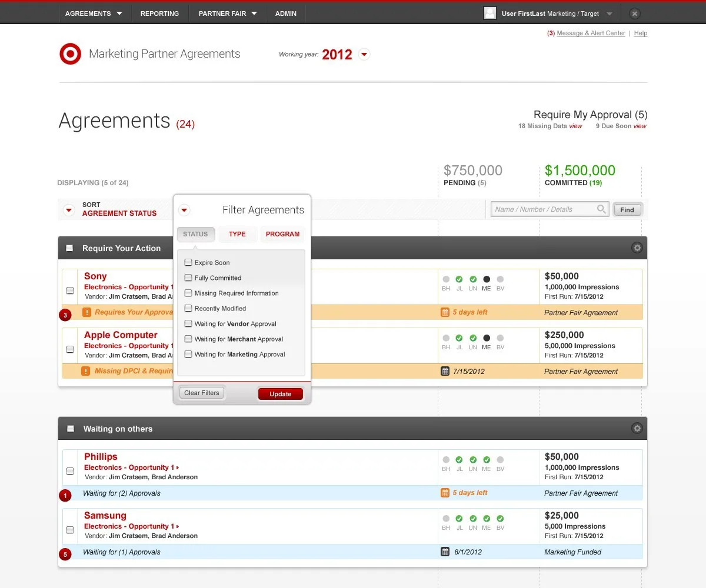The image size is (706, 588).
Task: View the 9 Due Soon agreements
Action: pos(640,126)
